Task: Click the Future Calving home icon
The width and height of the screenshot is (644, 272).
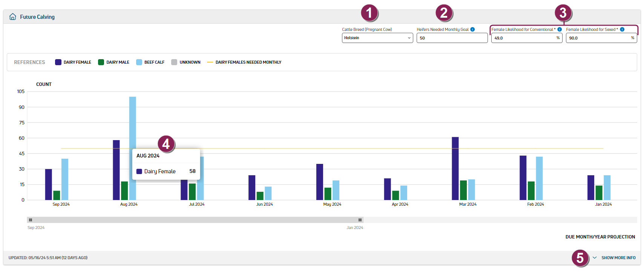Action: pyautogui.click(x=13, y=17)
